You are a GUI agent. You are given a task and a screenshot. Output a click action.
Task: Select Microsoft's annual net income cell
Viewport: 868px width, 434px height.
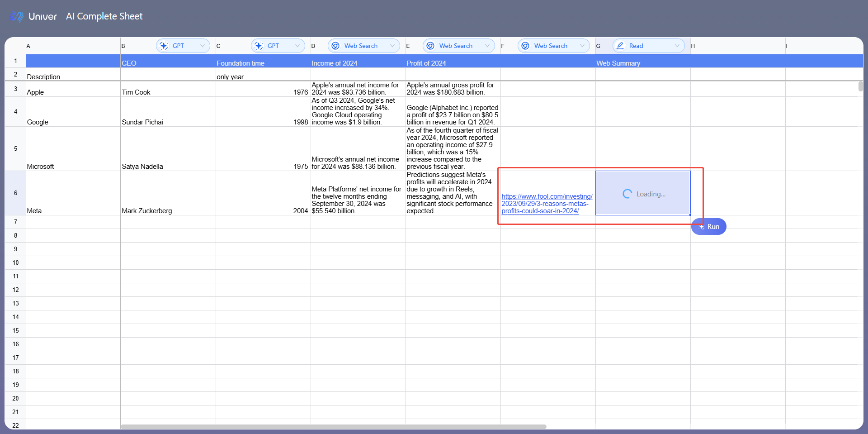[x=358, y=149]
